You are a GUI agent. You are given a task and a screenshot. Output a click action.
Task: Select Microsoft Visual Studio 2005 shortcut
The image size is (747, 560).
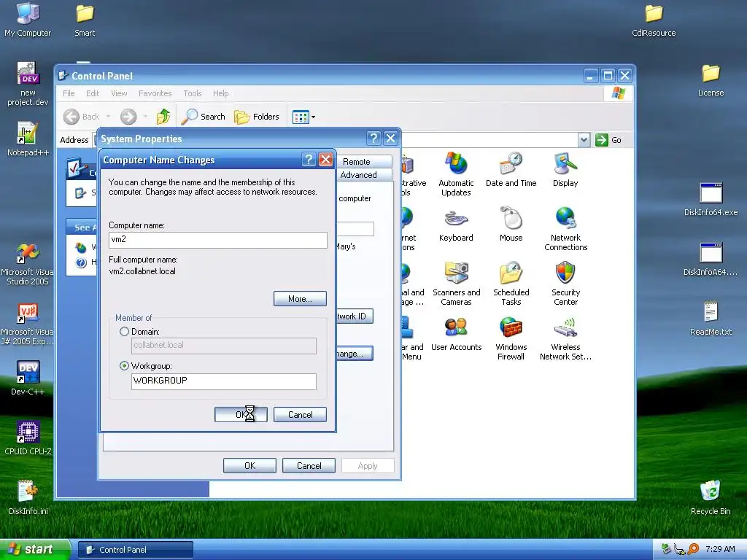tap(28, 264)
